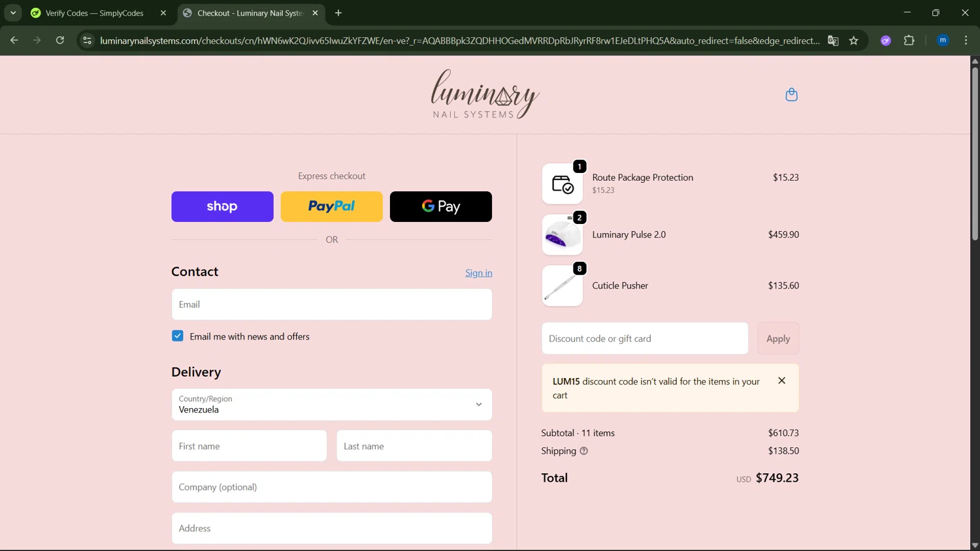Screen dimensions: 980x551
Task: Open the site information icon in address bar
Action: click(x=87, y=40)
